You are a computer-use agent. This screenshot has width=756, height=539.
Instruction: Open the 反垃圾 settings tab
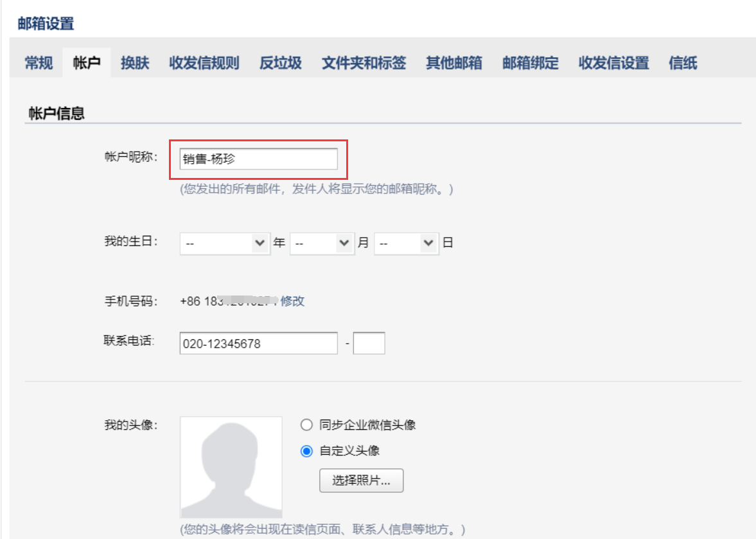pos(281,63)
